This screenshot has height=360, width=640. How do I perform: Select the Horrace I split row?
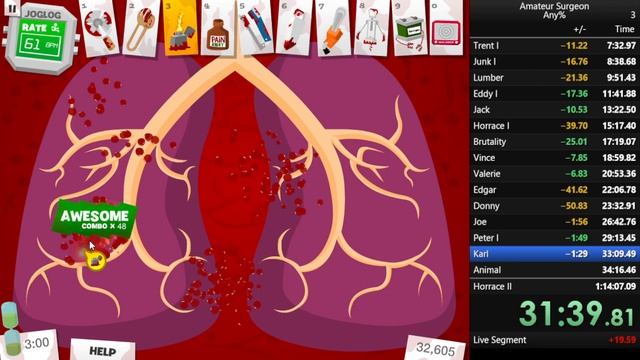tap(555, 126)
